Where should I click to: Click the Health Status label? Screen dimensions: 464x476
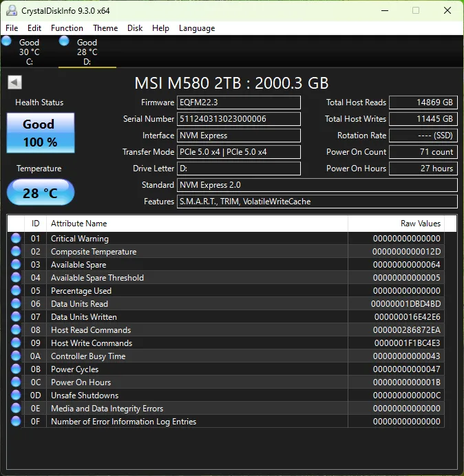39,102
